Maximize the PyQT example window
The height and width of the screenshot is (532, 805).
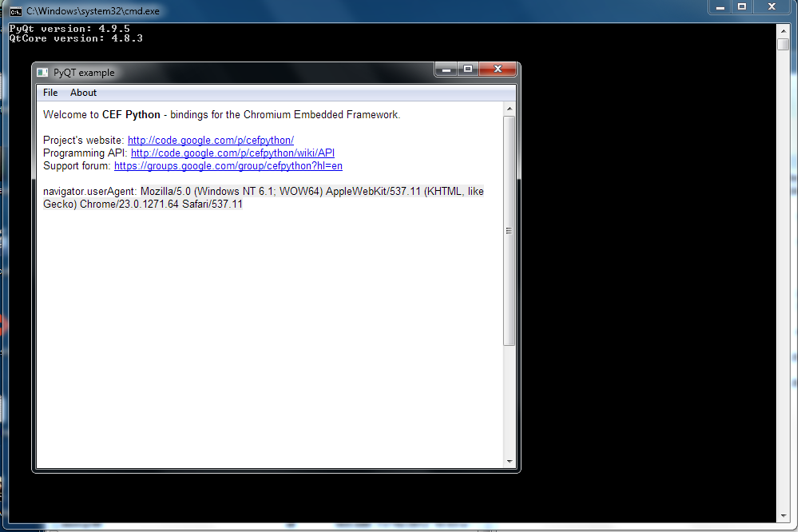[x=469, y=69]
